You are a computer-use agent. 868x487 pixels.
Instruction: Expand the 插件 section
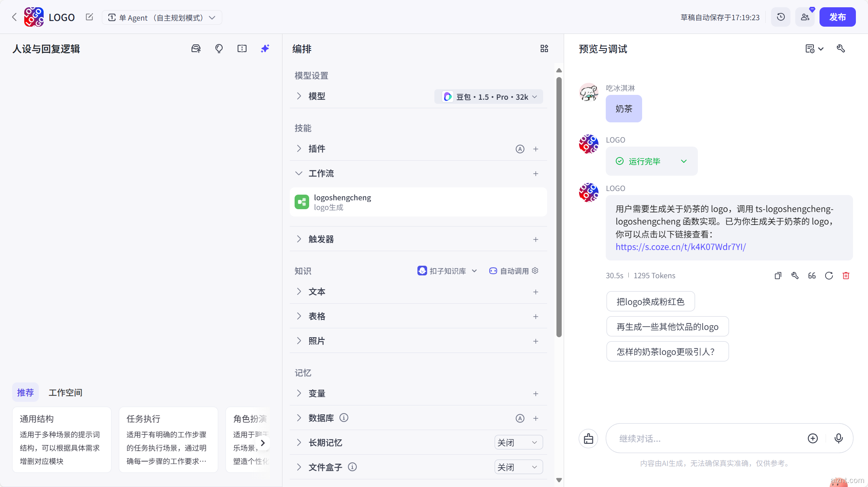299,149
